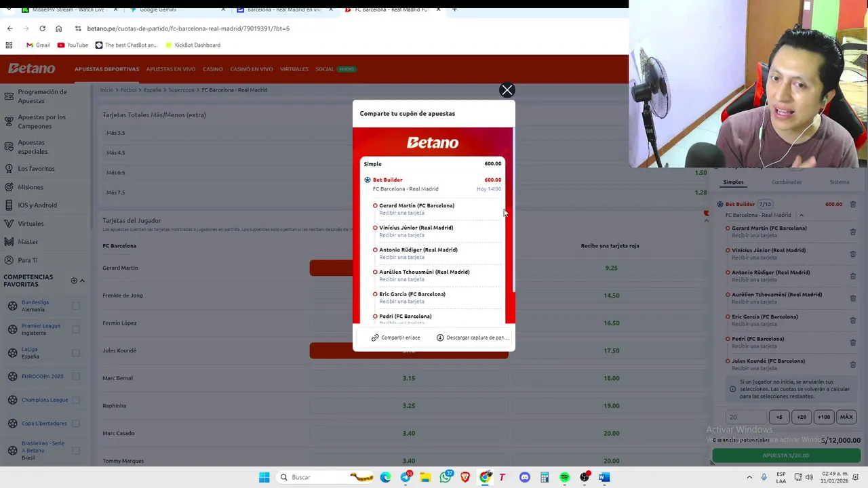Click Supercopa breadcrumb link
Viewport: 868px width, 488px height.
coord(181,89)
